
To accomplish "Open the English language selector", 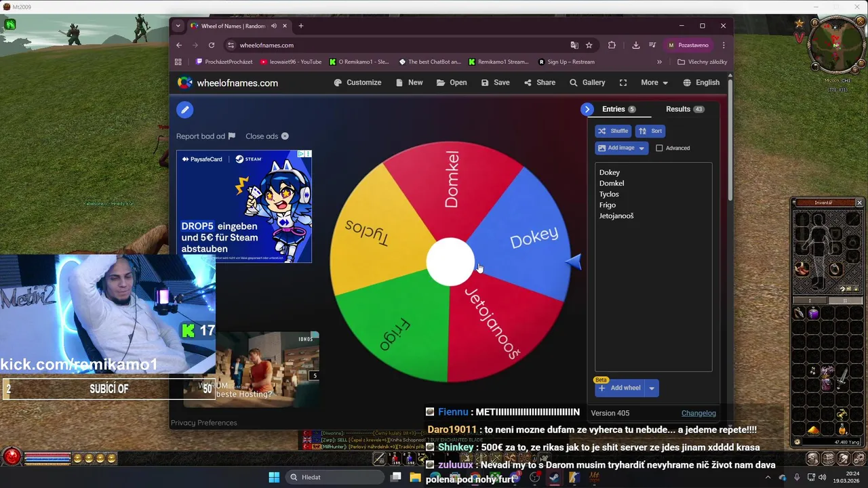I will click(701, 83).
